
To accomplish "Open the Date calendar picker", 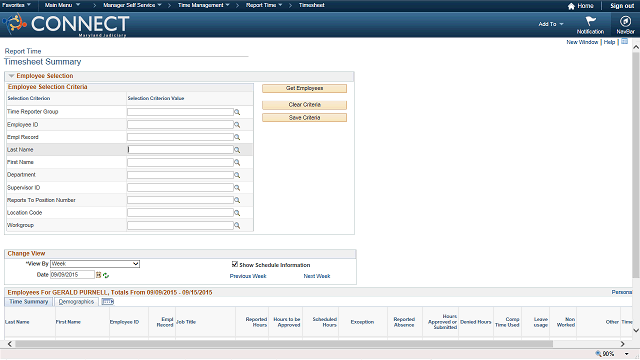I will (x=98, y=275).
